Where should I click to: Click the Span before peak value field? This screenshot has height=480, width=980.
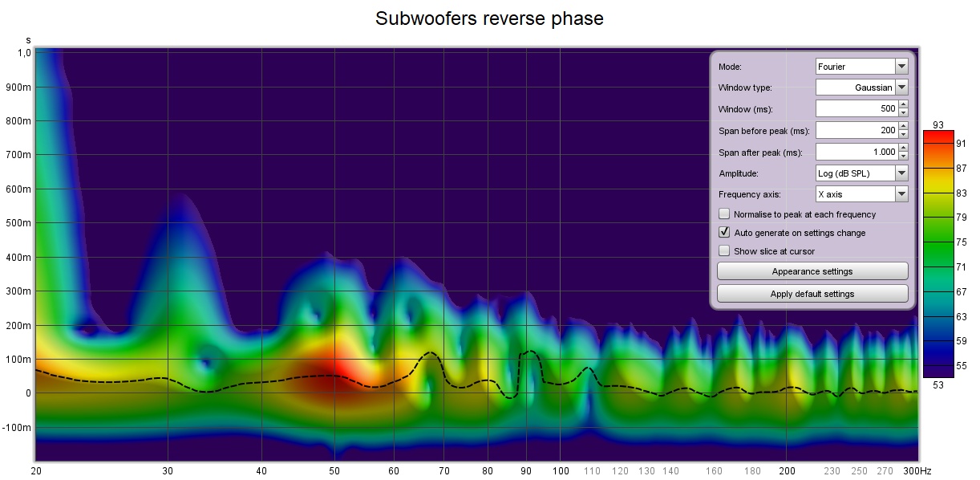pos(856,130)
